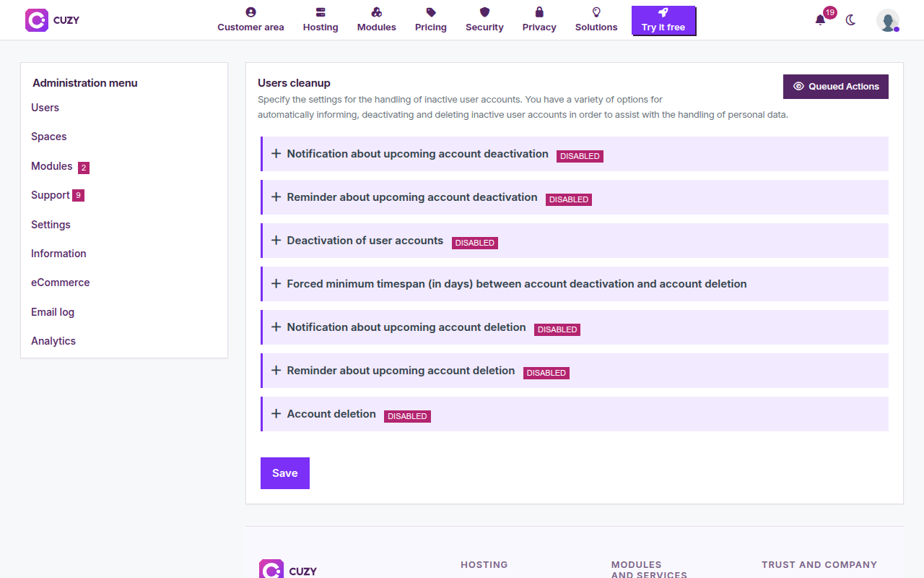Click the Pricing tag icon
Screen dimensions: 924x578
pos(431,12)
